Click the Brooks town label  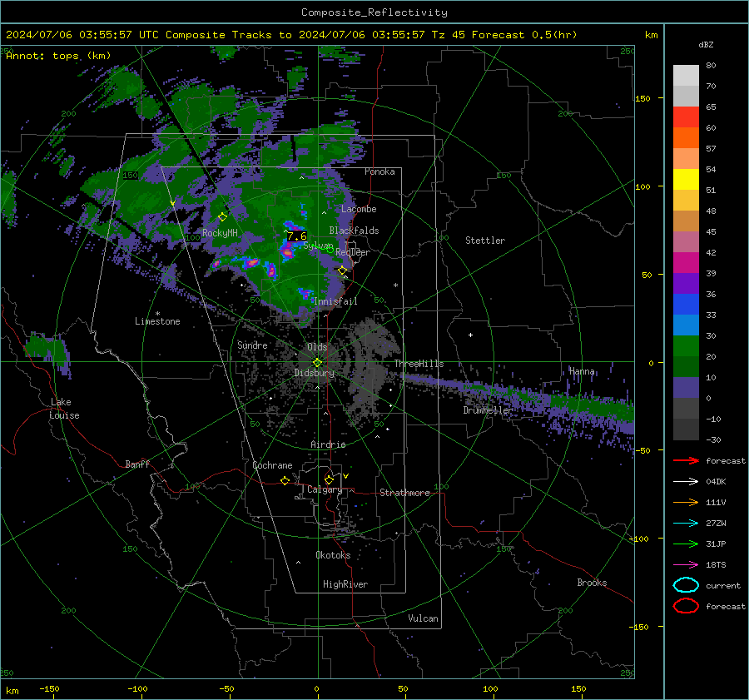[592, 583]
